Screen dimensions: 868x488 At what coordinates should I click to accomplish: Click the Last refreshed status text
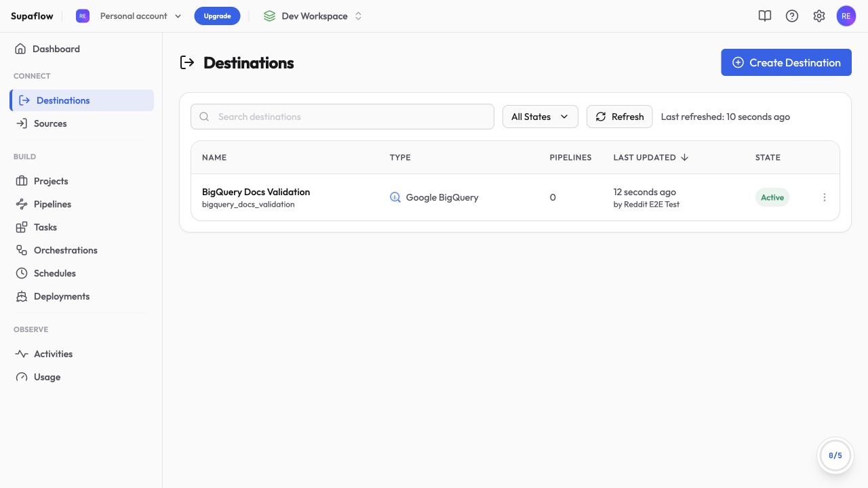[726, 117]
